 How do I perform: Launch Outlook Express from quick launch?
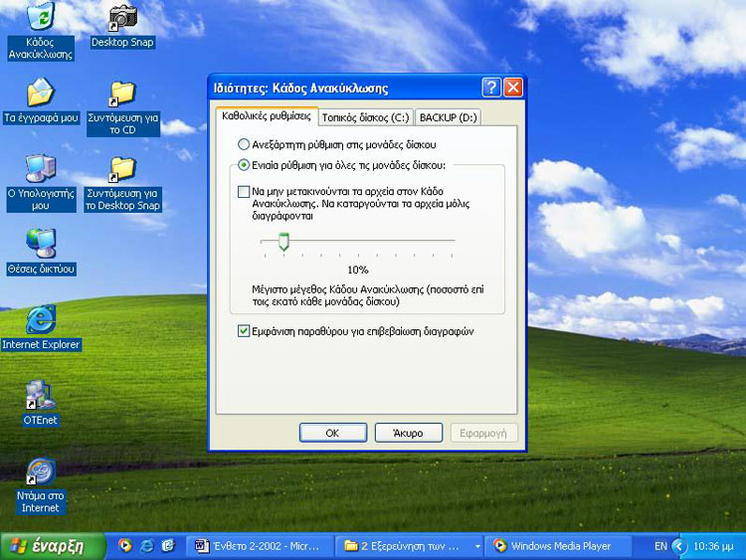pyautogui.click(x=168, y=546)
